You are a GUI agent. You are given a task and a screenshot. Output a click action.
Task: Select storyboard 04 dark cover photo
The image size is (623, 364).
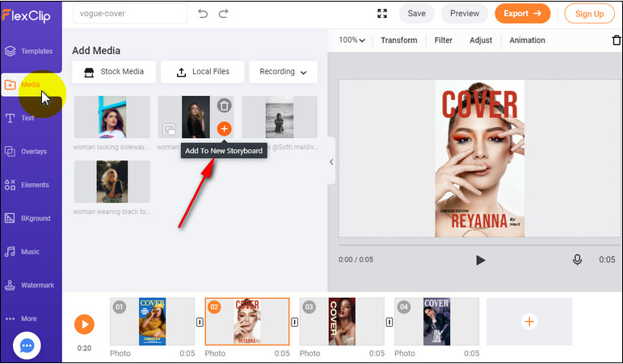tap(436, 321)
